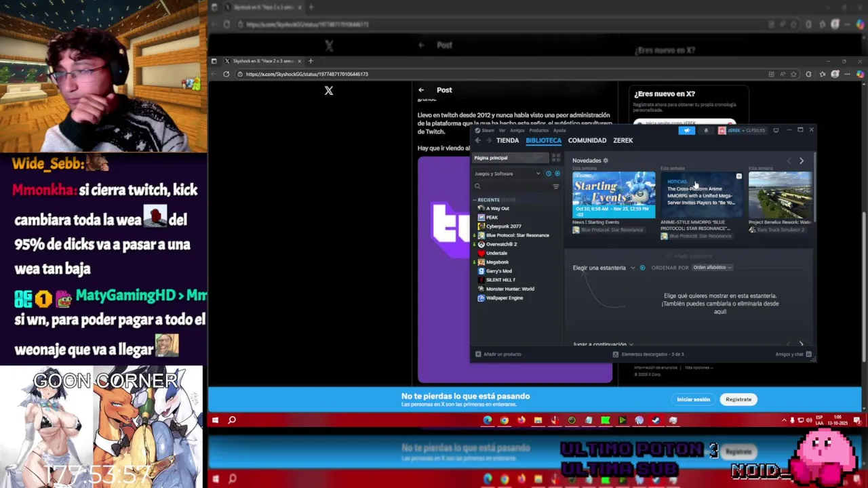Switch library to collections grid view
Viewport: 868px width, 488px height.
coord(555,158)
